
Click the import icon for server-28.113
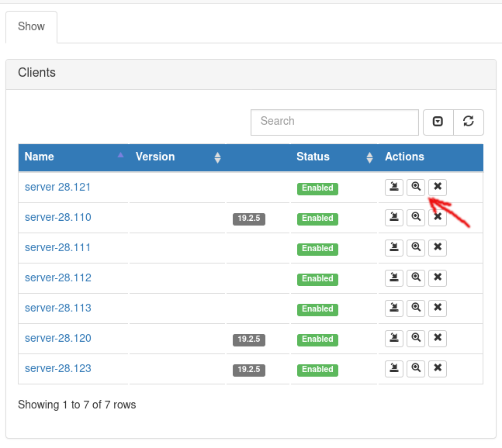[394, 308]
